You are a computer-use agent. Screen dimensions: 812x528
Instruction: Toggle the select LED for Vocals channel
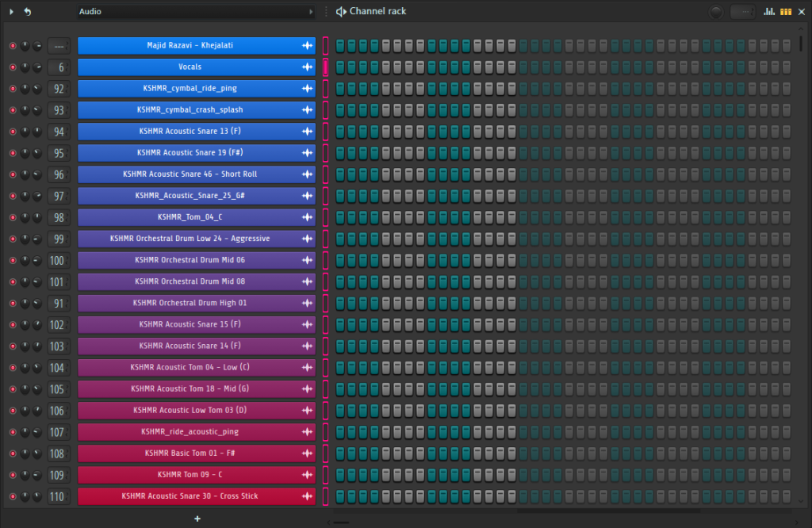click(x=325, y=67)
